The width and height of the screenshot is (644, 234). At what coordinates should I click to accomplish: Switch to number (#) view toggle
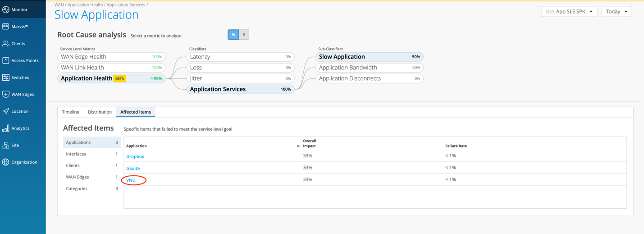point(244,35)
